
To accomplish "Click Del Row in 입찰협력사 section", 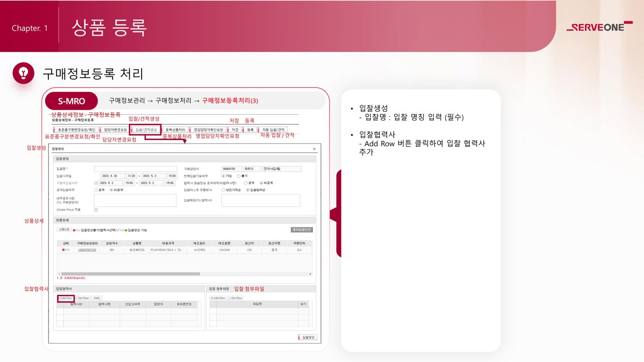I will [82, 298].
